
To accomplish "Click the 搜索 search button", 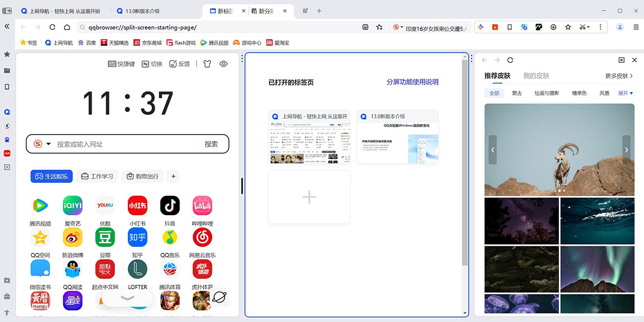I will click(211, 144).
